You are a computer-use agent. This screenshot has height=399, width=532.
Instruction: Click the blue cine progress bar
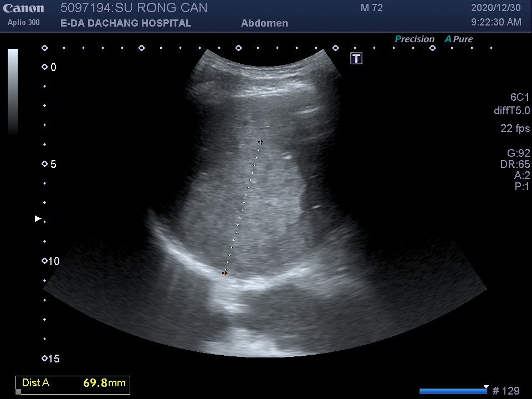pos(453,391)
